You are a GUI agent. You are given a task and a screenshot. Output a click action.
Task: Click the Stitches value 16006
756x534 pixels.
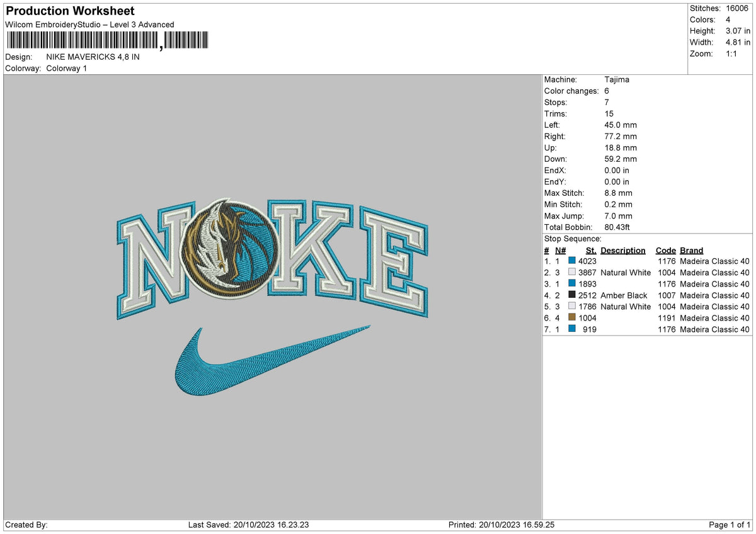[x=738, y=8]
